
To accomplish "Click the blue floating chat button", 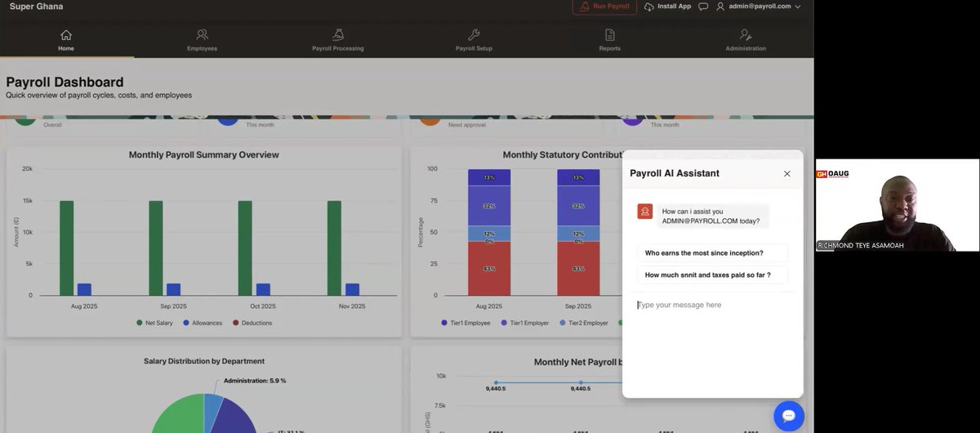I will [x=789, y=416].
